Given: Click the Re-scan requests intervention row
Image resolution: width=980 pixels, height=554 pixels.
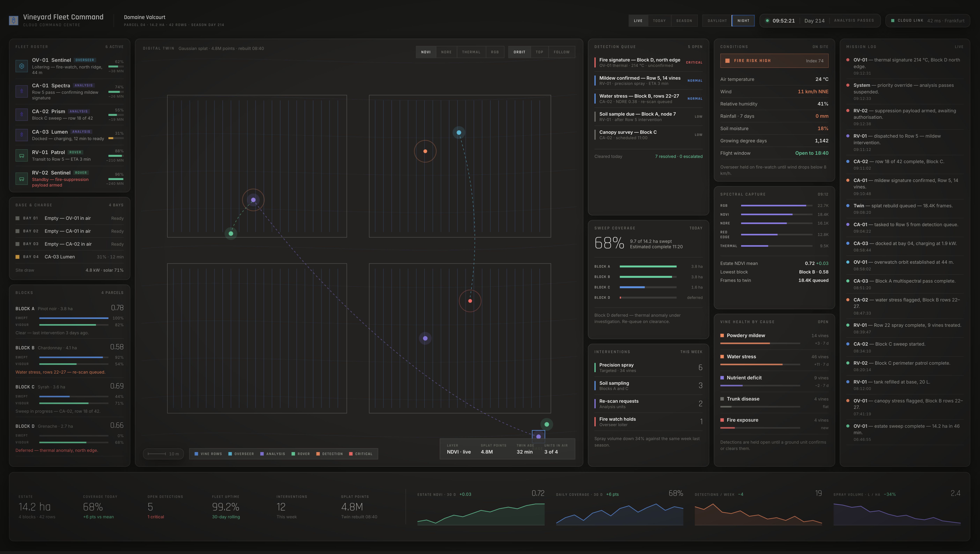Looking at the screenshot, I should point(648,404).
